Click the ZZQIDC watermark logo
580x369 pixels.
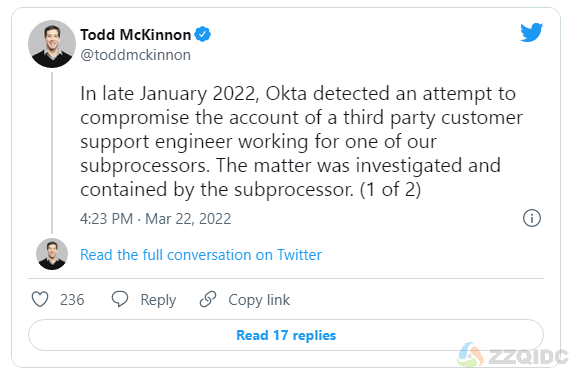[x=513, y=356]
